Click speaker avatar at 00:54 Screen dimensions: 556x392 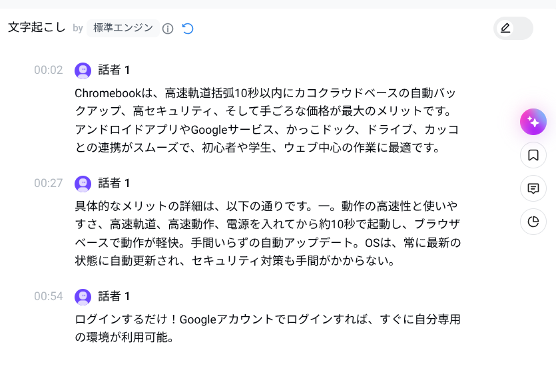pos(83,296)
